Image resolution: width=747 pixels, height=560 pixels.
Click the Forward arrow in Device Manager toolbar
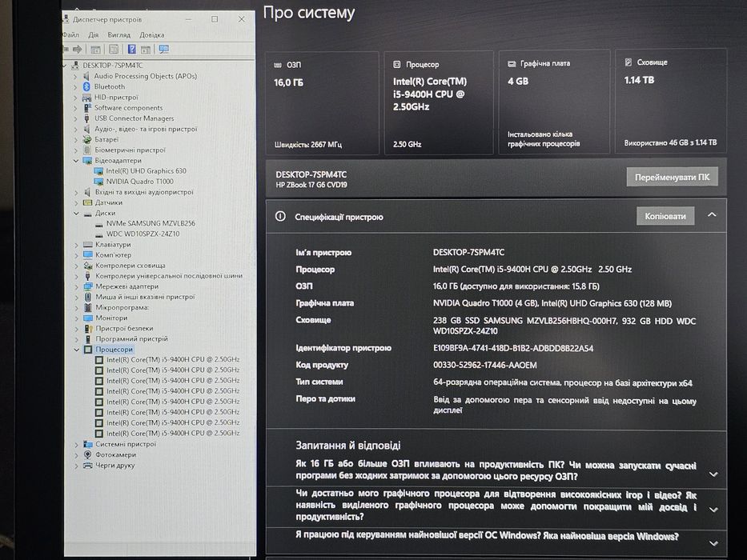[x=78, y=49]
